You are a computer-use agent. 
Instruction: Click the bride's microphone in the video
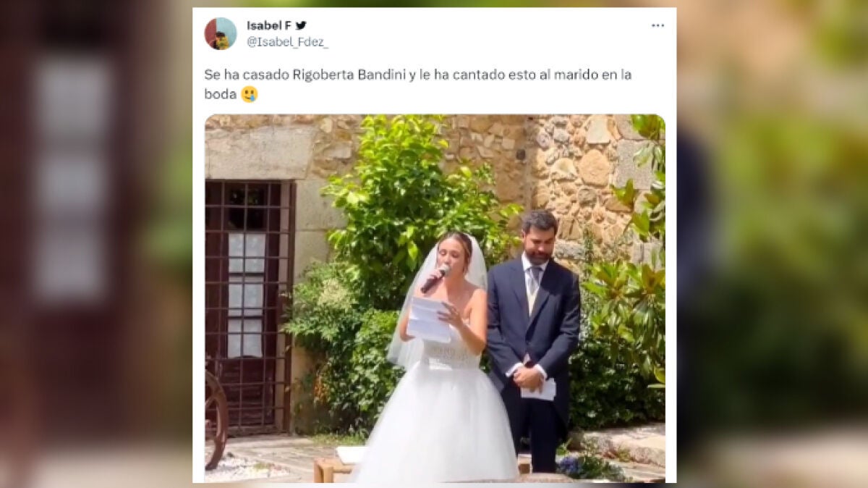pos(435,278)
